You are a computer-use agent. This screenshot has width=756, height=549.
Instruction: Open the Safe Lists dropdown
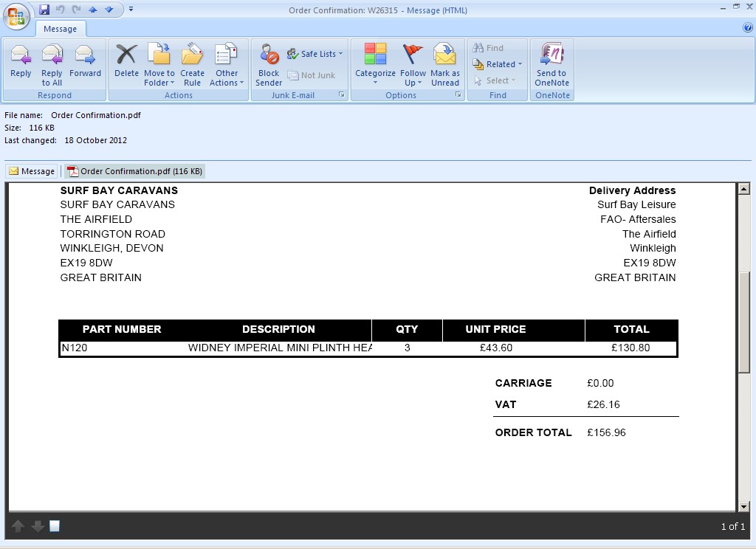click(x=316, y=54)
